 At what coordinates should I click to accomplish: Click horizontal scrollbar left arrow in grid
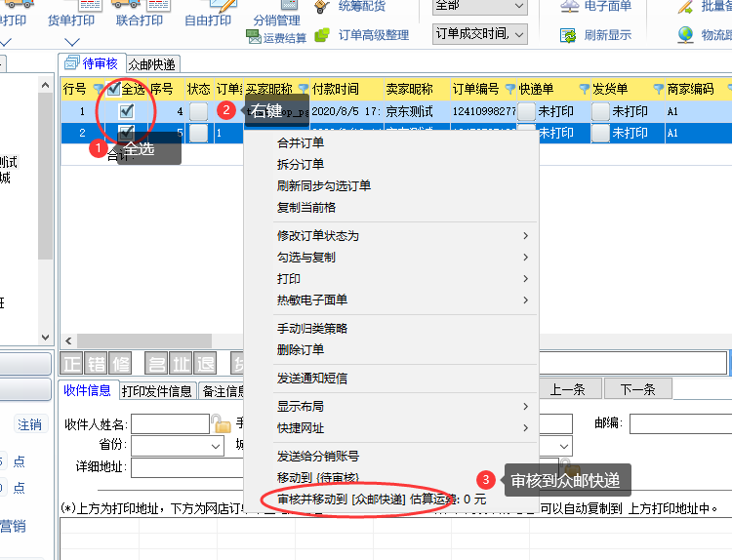click(x=68, y=340)
